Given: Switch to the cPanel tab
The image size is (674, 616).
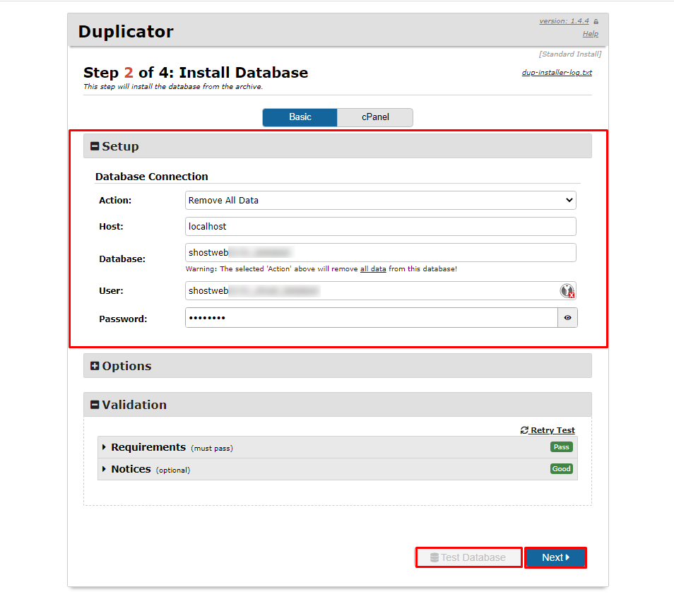Looking at the screenshot, I should pos(375,117).
